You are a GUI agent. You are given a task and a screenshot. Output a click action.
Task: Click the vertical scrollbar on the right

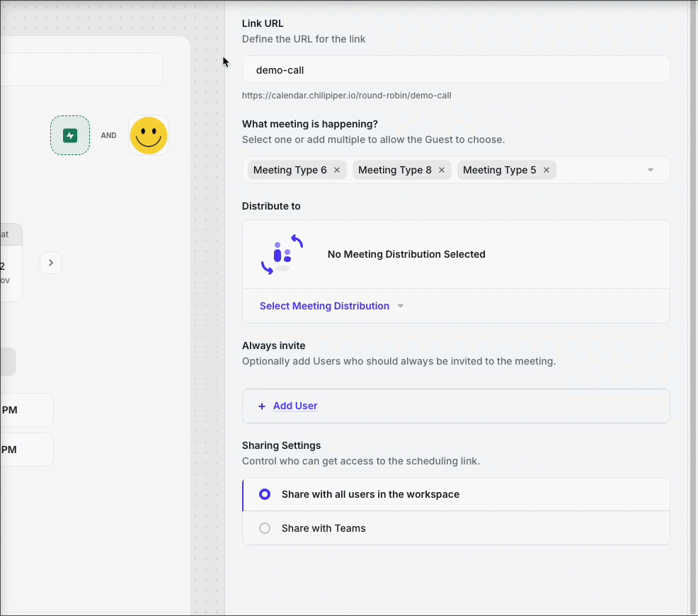[693, 304]
